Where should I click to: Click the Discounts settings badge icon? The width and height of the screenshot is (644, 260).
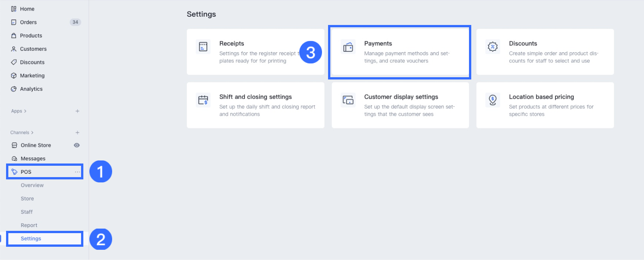(492, 47)
